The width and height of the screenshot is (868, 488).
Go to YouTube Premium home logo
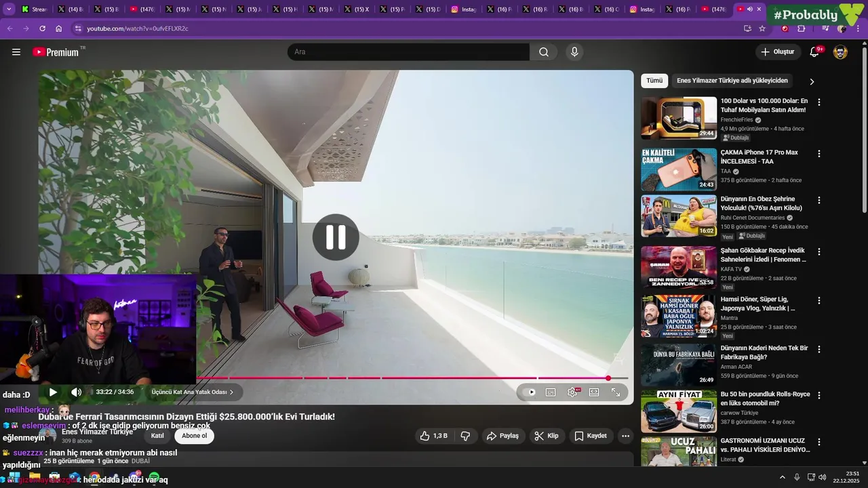coord(56,52)
